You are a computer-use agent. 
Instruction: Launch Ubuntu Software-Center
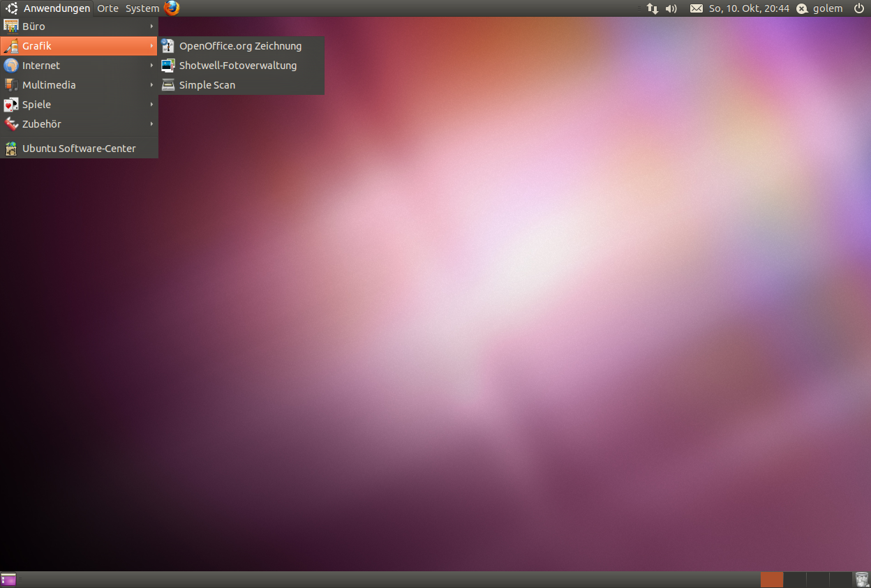(79, 149)
